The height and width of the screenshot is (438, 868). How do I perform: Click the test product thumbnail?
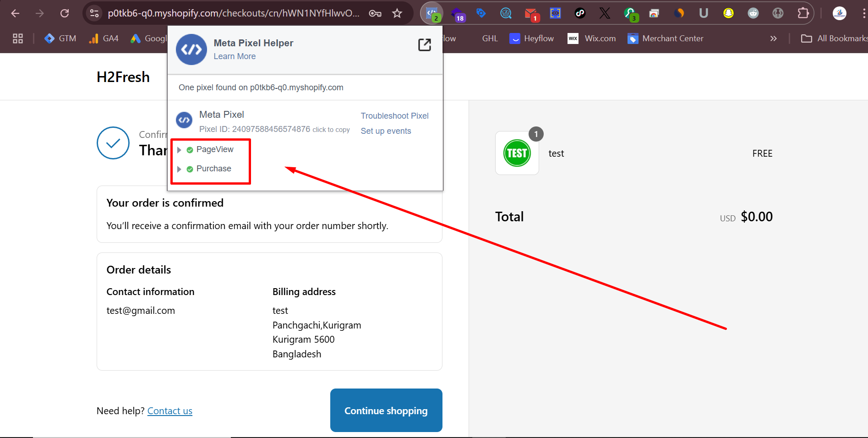[x=517, y=153]
